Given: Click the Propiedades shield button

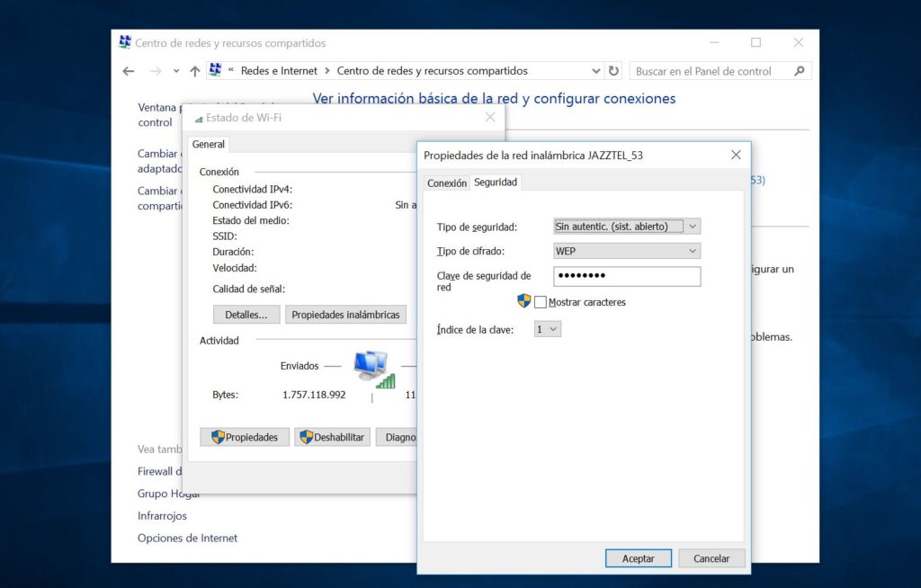Looking at the screenshot, I should [x=245, y=437].
